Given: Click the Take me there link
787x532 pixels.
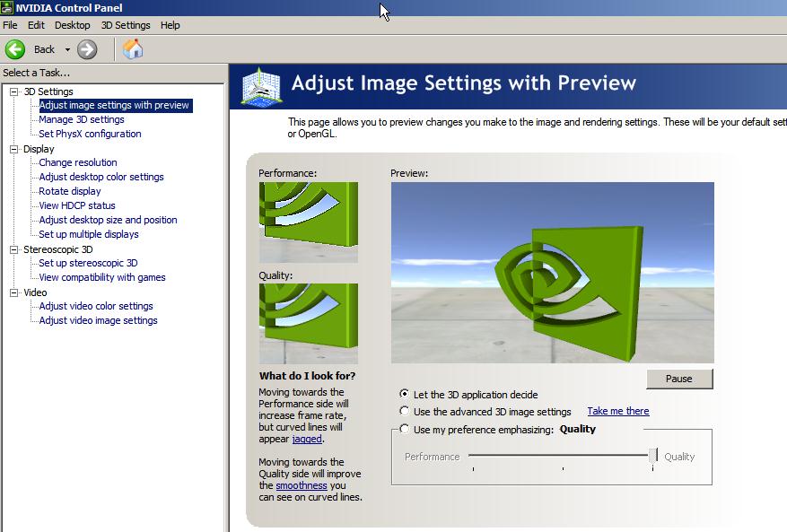Looking at the screenshot, I should (617, 411).
